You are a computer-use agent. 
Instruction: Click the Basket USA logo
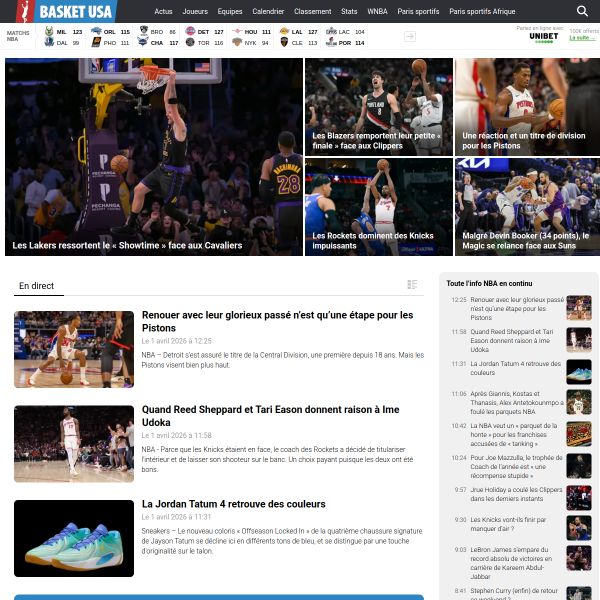pos(66,11)
